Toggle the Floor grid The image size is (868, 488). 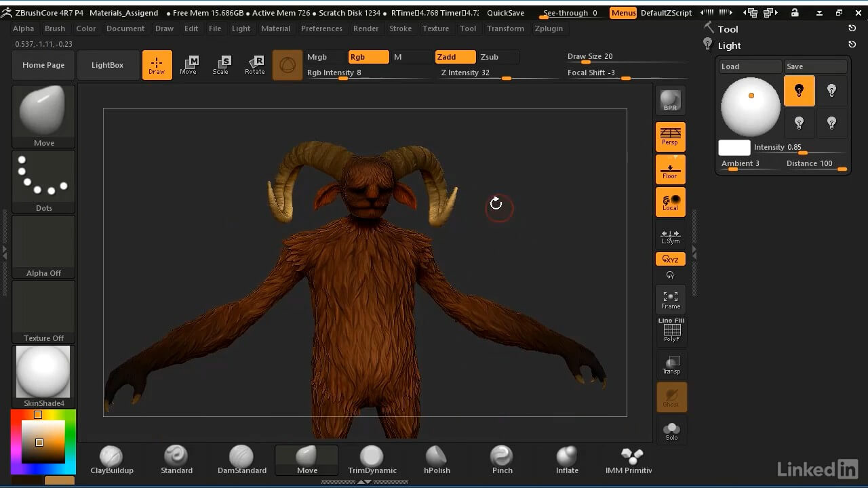coord(670,170)
